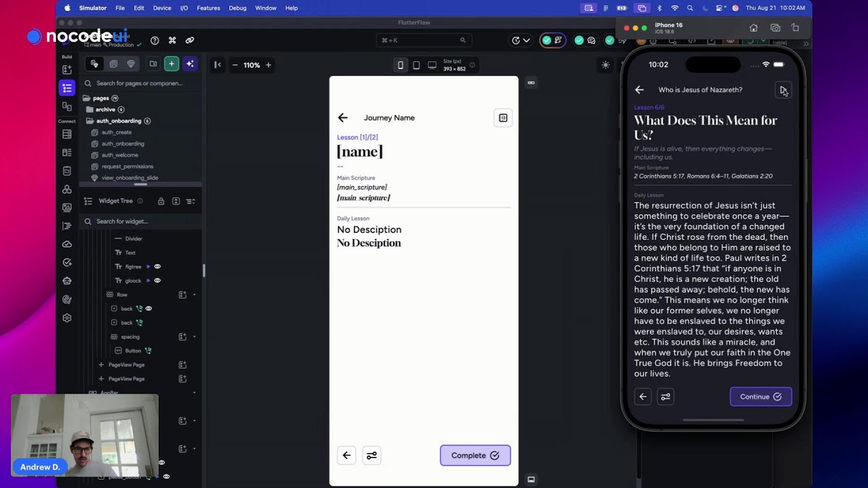This screenshot has width=868, height=488.
Task: Click the command-K search bar
Action: 424,41
